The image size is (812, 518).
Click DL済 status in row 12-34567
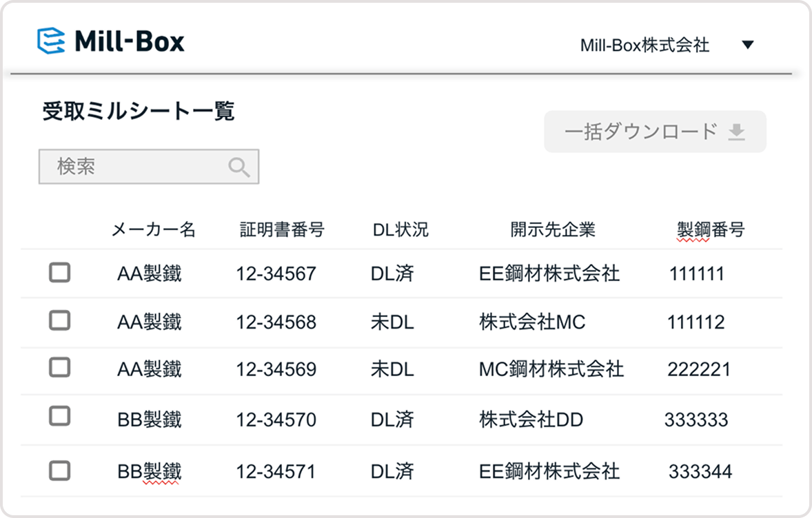tap(392, 273)
